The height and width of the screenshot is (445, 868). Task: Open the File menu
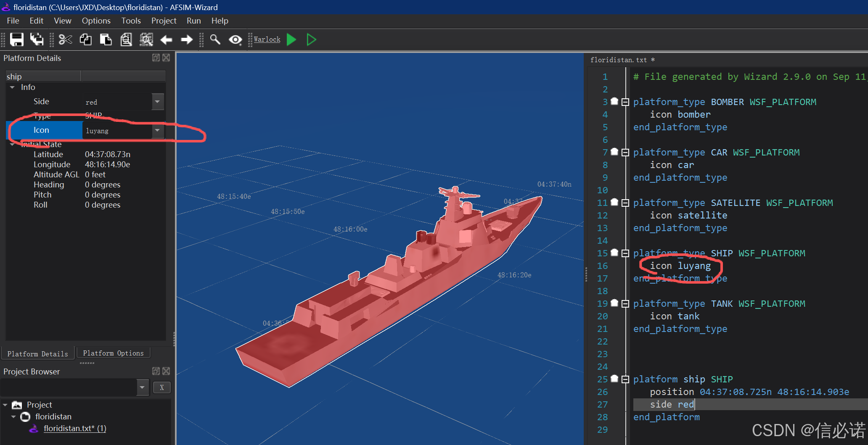click(x=13, y=21)
